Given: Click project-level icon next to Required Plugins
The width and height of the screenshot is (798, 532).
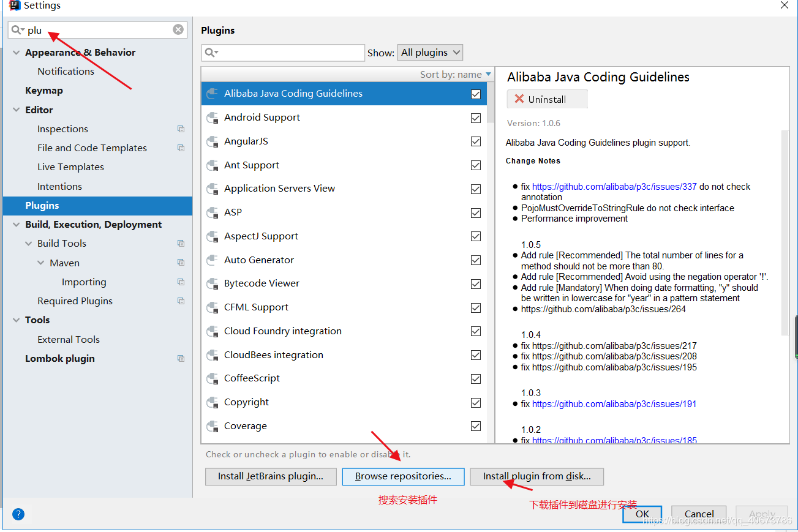Looking at the screenshot, I should click(x=181, y=301).
